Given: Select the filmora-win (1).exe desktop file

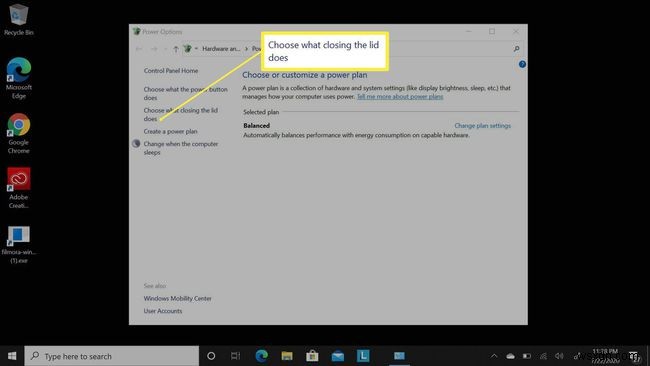Looking at the screenshot, I should [19, 245].
